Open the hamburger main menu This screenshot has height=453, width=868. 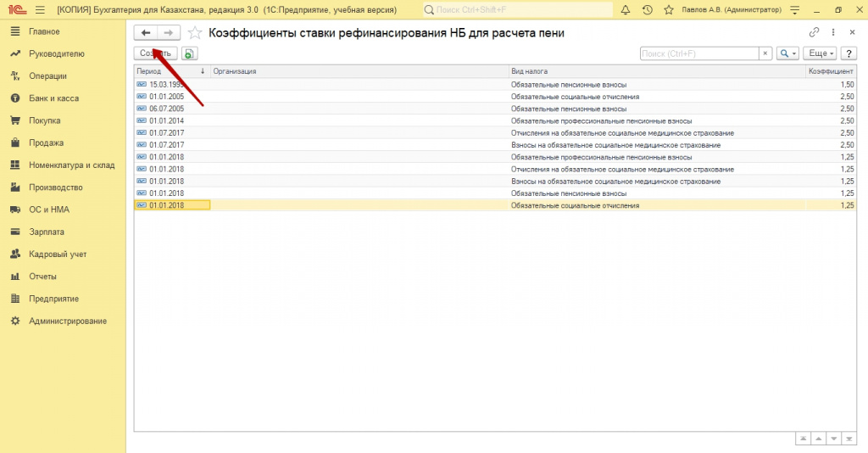[x=40, y=10]
